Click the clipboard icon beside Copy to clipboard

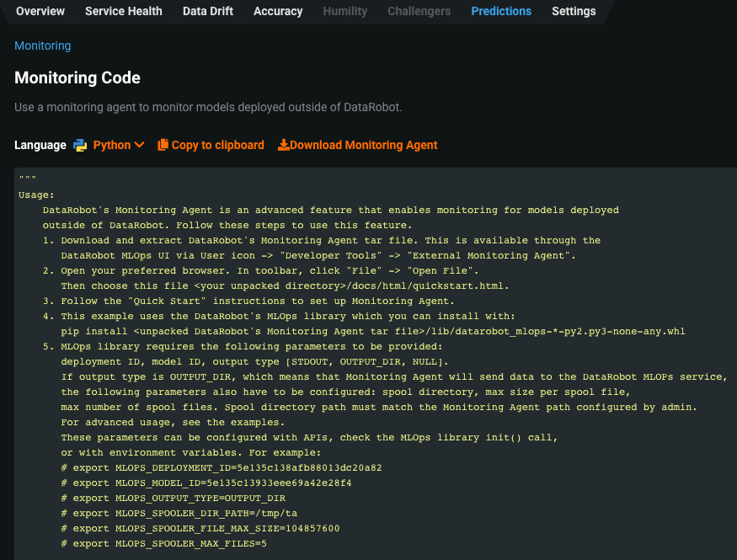click(x=163, y=145)
